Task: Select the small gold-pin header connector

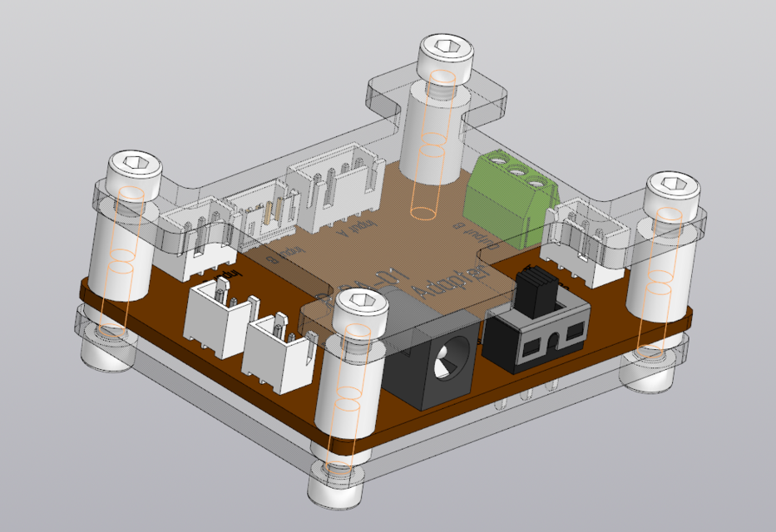Action: (x=269, y=212)
